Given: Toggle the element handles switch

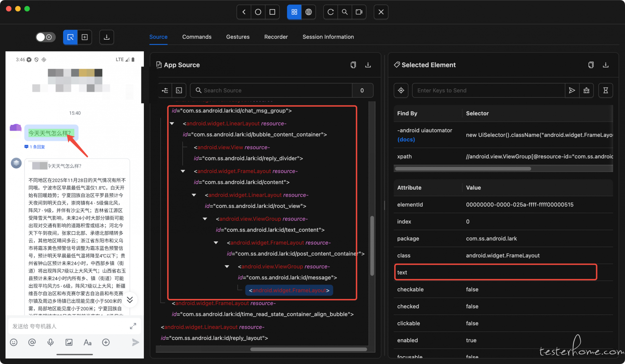Looking at the screenshot, I should click(45, 37).
